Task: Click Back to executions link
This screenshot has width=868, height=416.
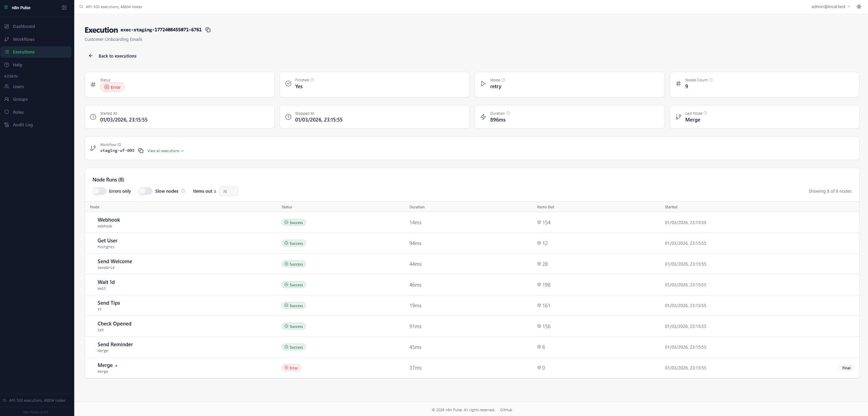Action: click(117, 56)
